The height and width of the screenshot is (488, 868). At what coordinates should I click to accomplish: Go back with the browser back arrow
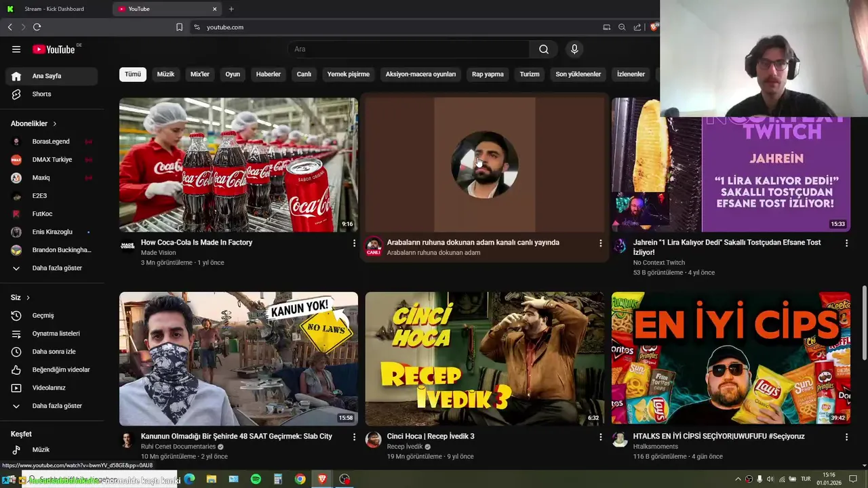click(9, 27)
